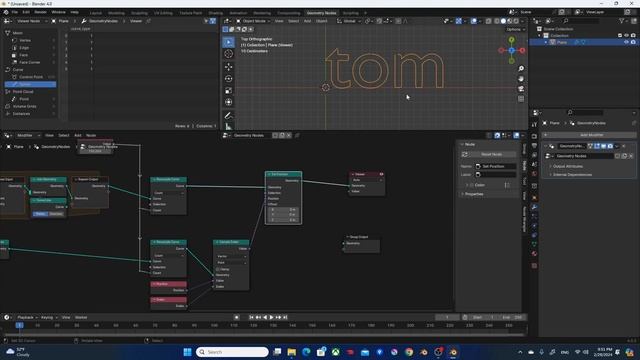
Task: Toggle Collection visibility eye in Outliner
Action: tap(627, 36)
